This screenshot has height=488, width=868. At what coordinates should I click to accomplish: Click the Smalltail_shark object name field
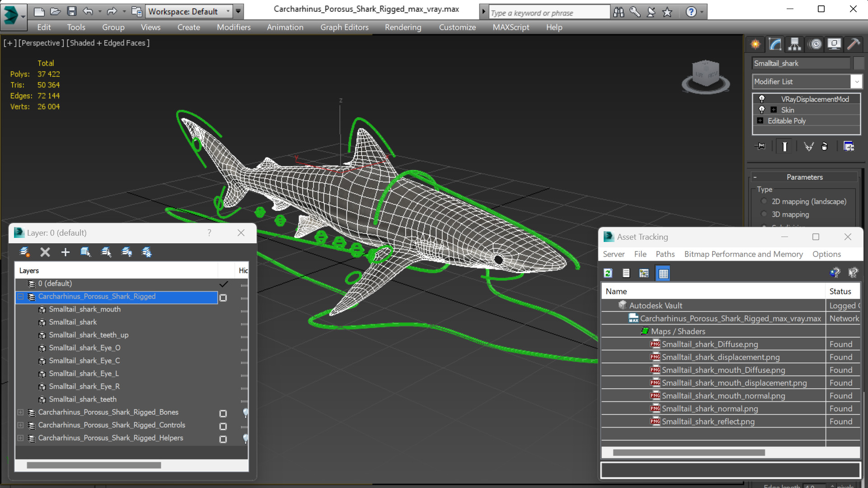[801, 63]
